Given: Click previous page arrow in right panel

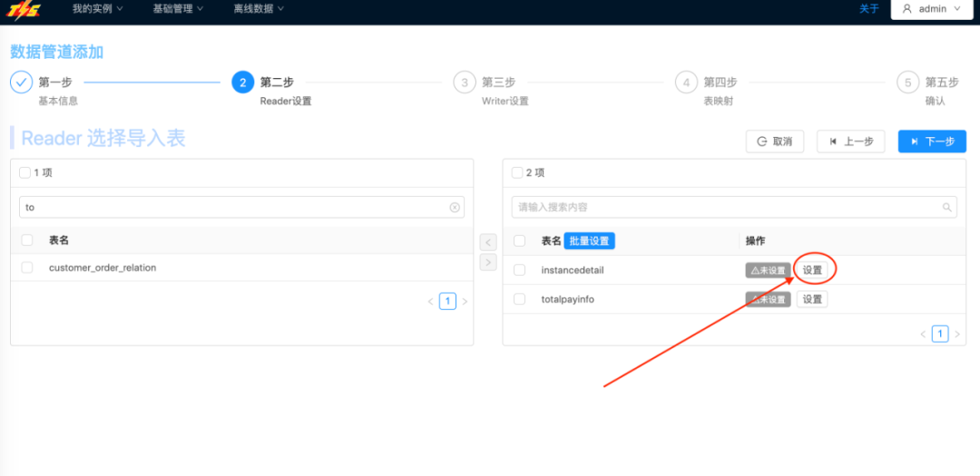Looking at the screenshot, I should point(923,335).
